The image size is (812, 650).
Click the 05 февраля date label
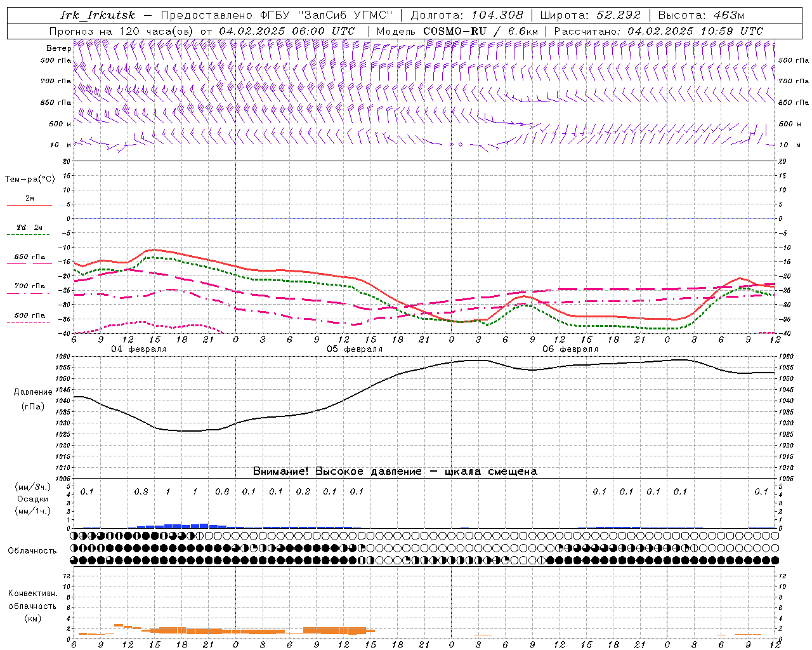[355, 349]
